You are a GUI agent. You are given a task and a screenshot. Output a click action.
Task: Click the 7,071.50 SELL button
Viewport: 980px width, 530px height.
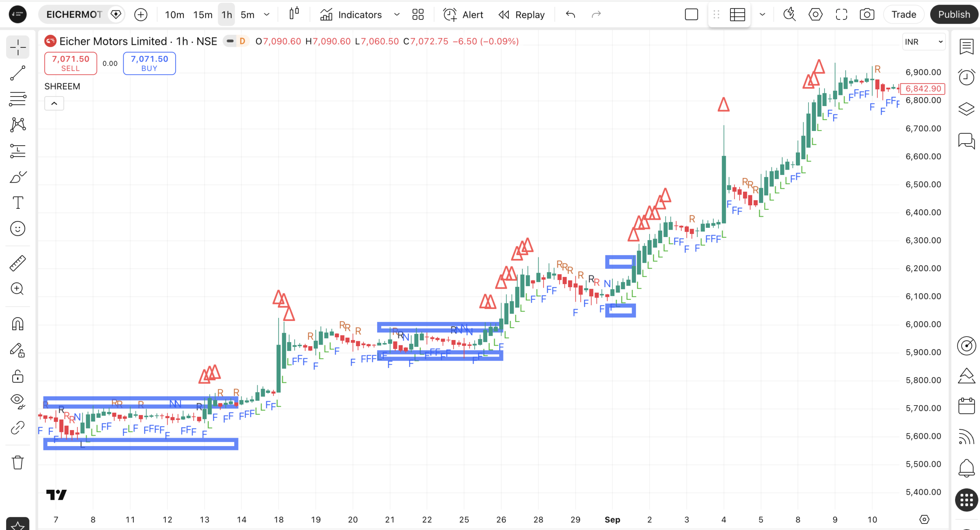tap(71, 63)
